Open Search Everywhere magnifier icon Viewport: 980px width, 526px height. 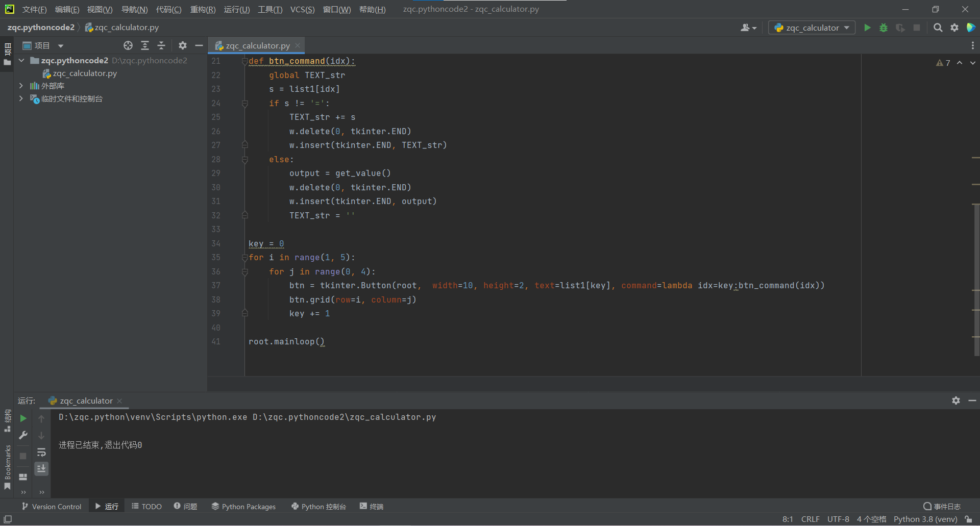[938, 28]
